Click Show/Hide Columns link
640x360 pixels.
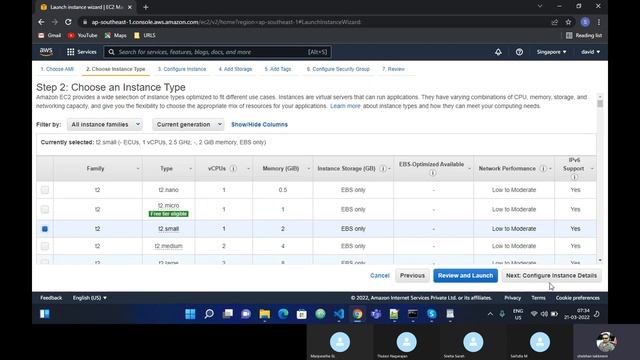click(260, 124)
